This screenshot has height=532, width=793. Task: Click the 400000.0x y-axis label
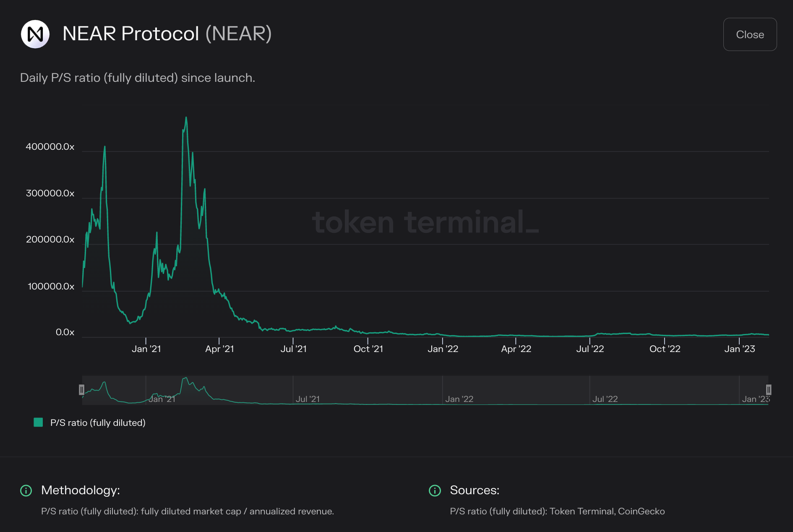click(51, 147)
